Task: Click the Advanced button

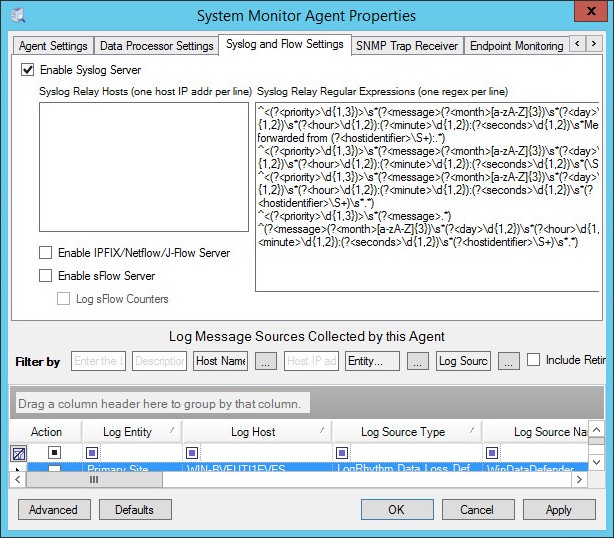Action: pos(53,510)
